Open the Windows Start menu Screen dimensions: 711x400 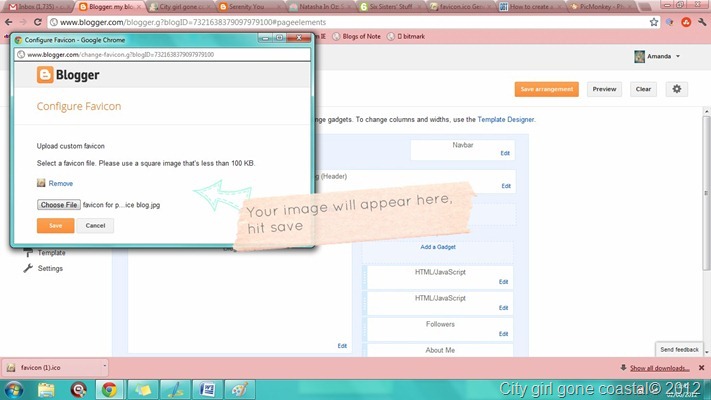click(x=14, y=390)
